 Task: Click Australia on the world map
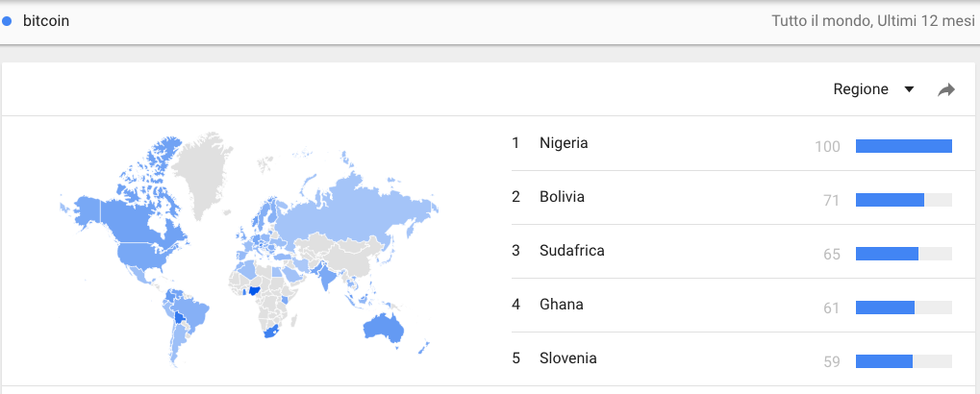pos(383,327)
